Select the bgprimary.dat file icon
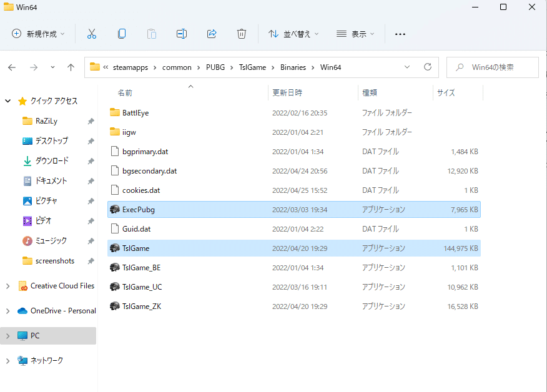The image size is (547, 392). pos(115,151)
